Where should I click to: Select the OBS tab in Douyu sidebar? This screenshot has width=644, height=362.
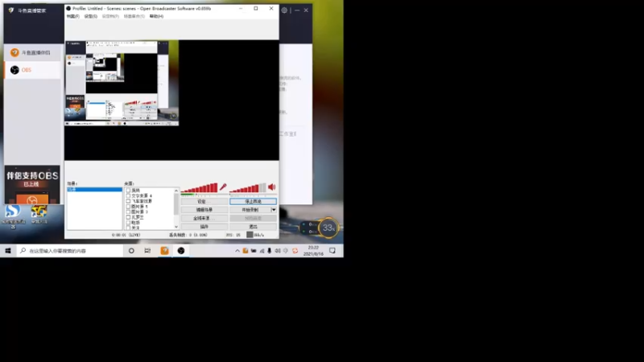[32, 70]
